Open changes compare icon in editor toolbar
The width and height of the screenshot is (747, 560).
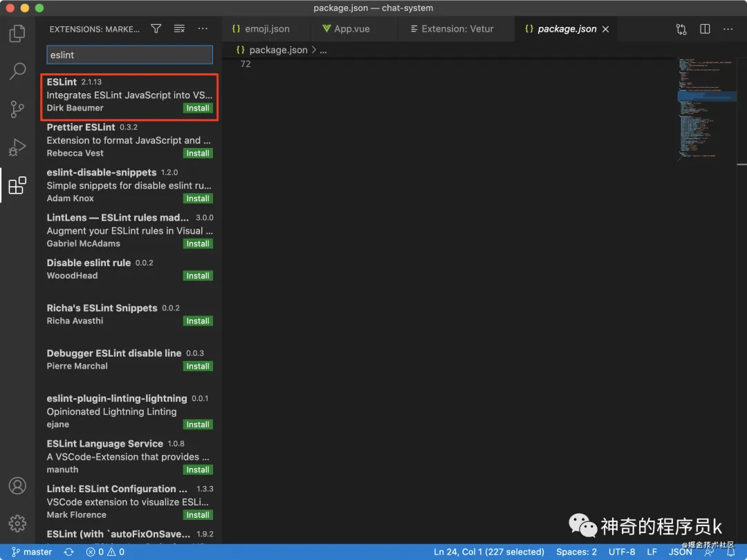pos(681,29)
